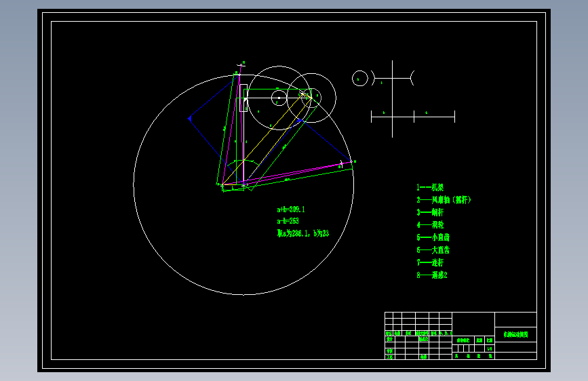
Task: Select the 'a+b=309.1' annotation text
Action: 291,209
